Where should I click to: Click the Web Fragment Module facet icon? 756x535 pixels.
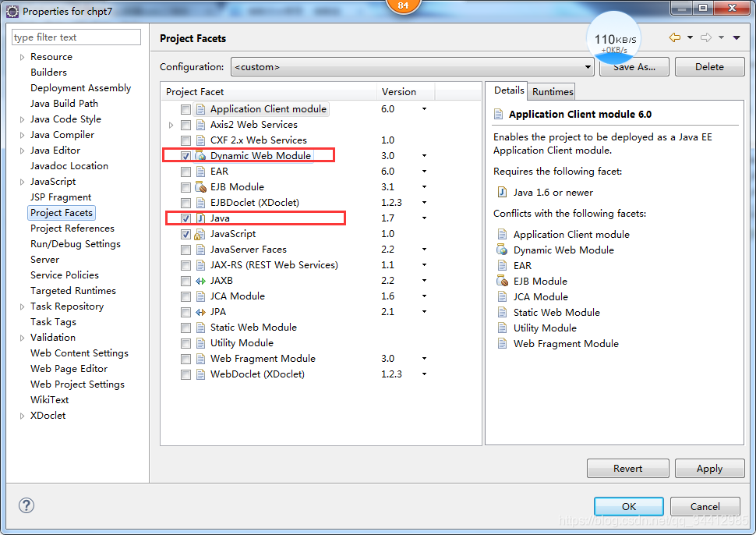[x=200, y=359]
